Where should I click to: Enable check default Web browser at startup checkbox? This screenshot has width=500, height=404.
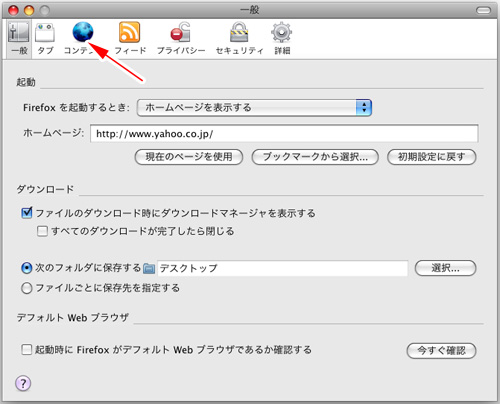[26, 350]
